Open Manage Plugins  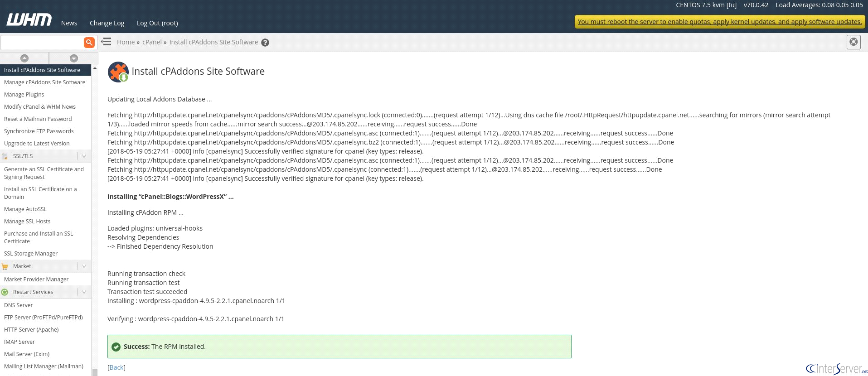(x=24, y=95)
